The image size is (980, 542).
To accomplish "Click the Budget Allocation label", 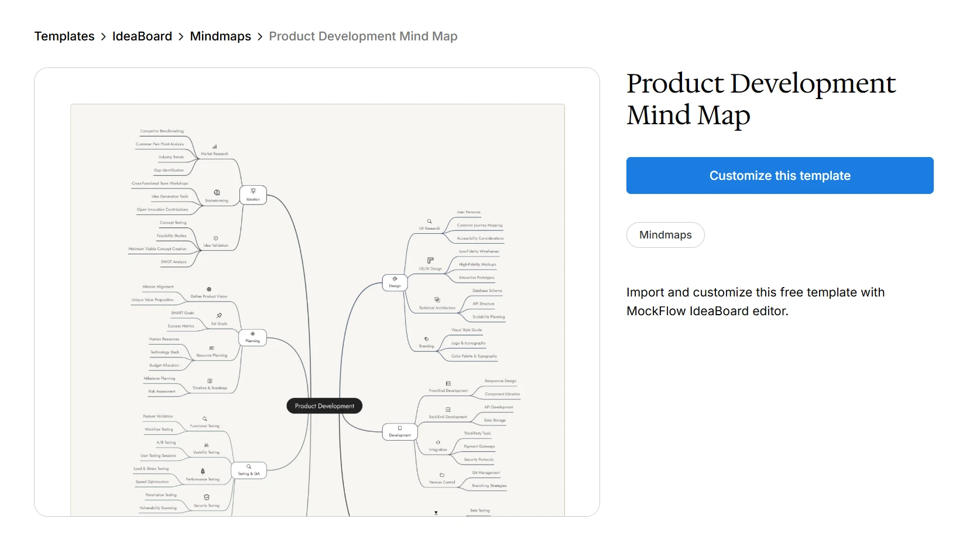I will pos(165,366).
